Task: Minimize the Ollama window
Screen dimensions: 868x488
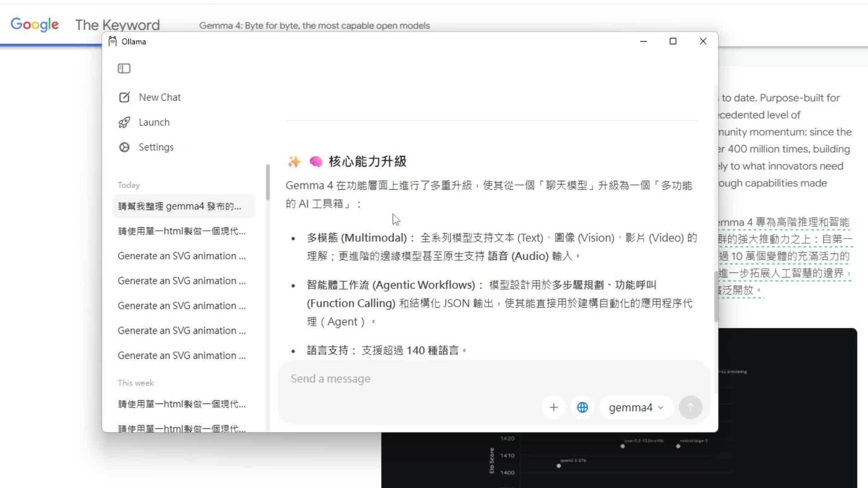Action: 643,41
